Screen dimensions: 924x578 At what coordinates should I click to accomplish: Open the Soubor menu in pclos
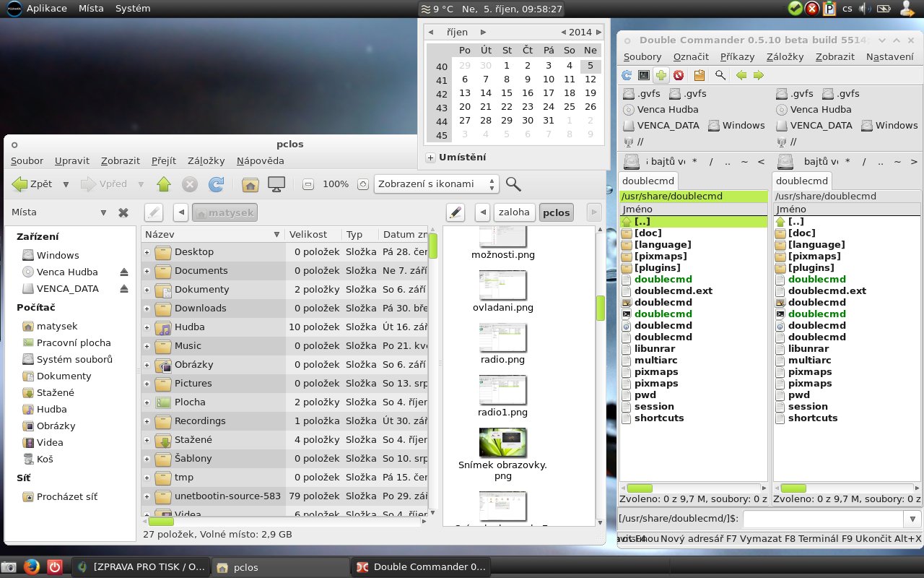pyautogui.click(x=27, y=160)
